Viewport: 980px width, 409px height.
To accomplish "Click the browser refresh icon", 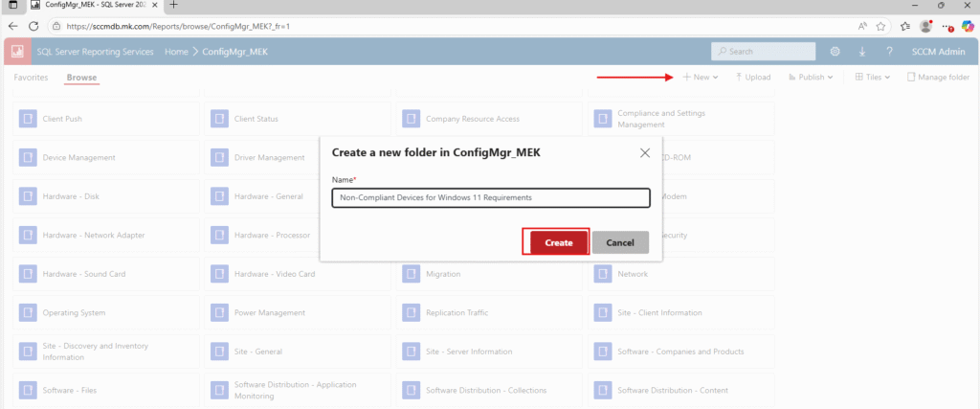I will click(x=34, y=26).
